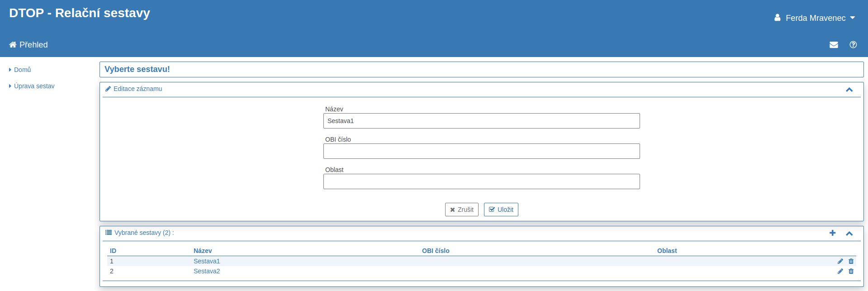The width and height of the screenshot is (868, 291).
Task: Collapse the Vybrané sestavy panel
Action: [849, 234]
